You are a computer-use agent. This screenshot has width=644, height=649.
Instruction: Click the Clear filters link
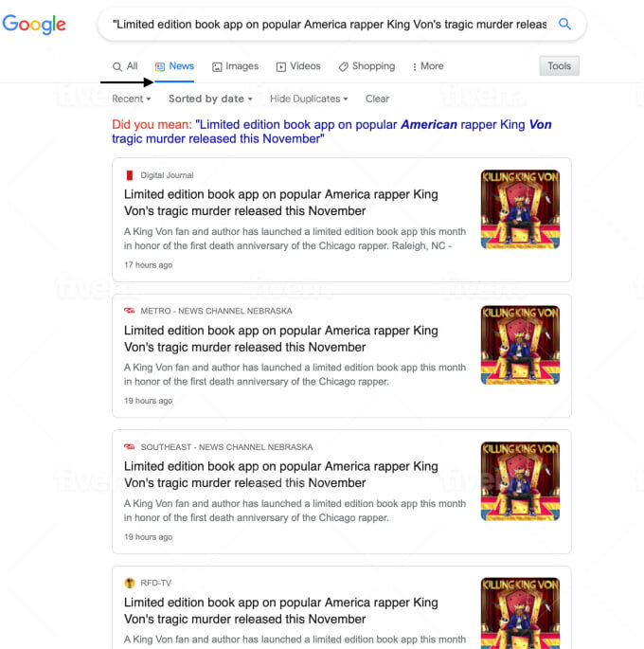click(377, 99)
